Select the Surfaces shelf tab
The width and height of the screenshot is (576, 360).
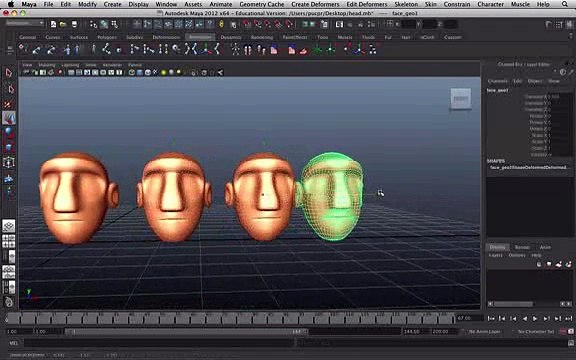tap(79, 37)
